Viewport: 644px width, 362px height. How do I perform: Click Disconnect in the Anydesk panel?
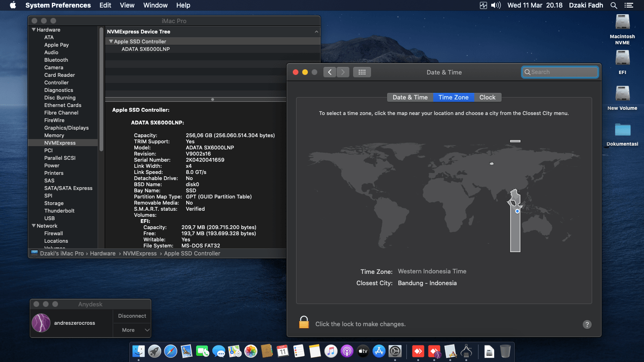(x=132, y=316)
